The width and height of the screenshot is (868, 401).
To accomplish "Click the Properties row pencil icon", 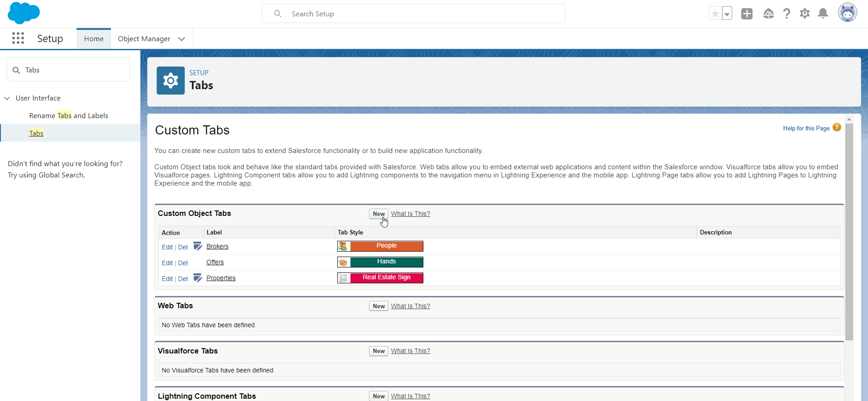I will [197, 278].
